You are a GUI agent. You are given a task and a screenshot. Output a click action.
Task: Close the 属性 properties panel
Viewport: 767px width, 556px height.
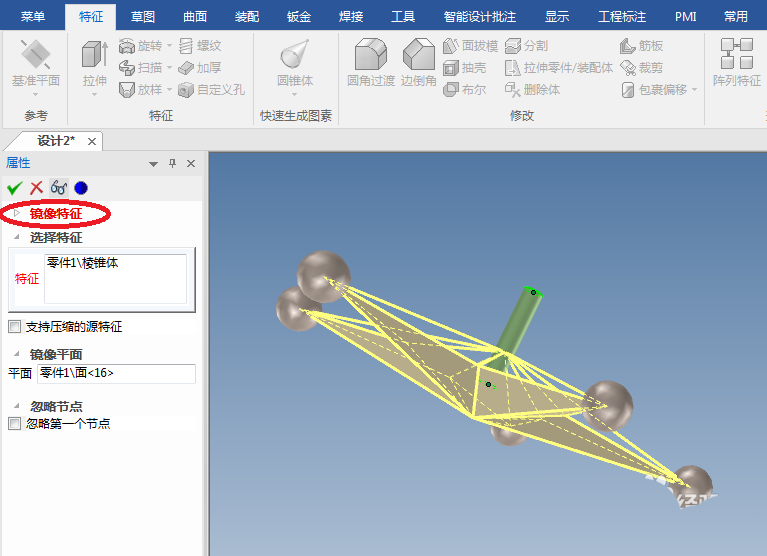pyautogui.click(x=191, y=163)
